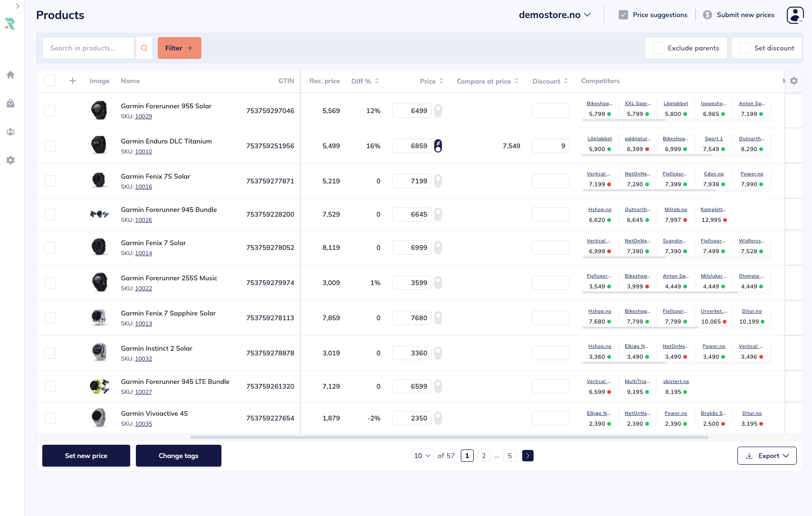Sort by Price column arrows
The image size is (812, 516).
click(x=441, y=81)
